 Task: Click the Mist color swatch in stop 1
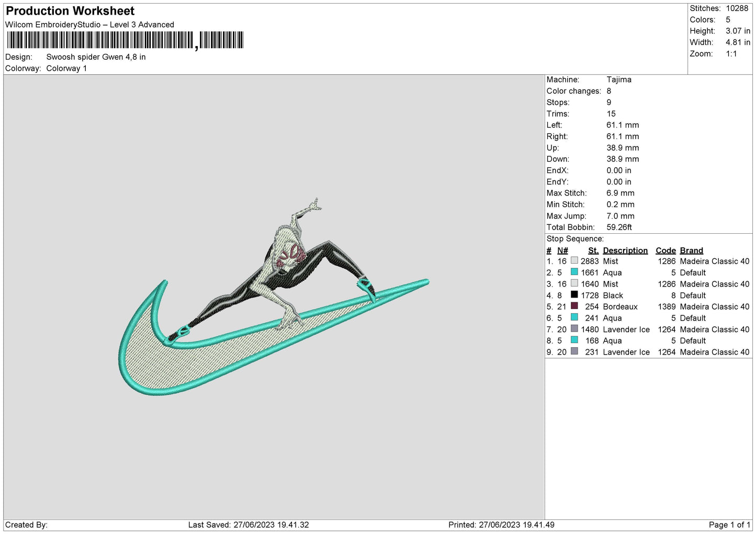coord(574,261)
